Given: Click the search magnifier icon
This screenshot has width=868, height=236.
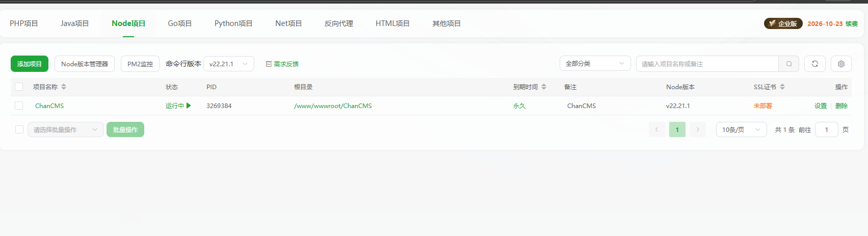Looking at the screenshot, I should pyautogui.click(x=788, y=64).
